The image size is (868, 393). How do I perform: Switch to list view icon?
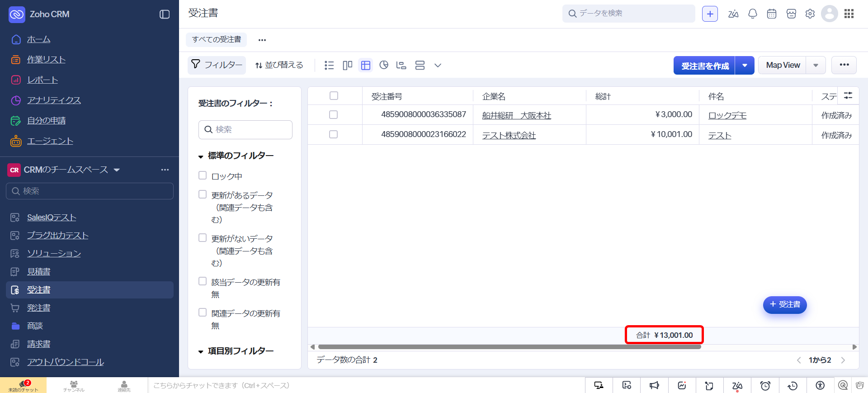[329, 66]
